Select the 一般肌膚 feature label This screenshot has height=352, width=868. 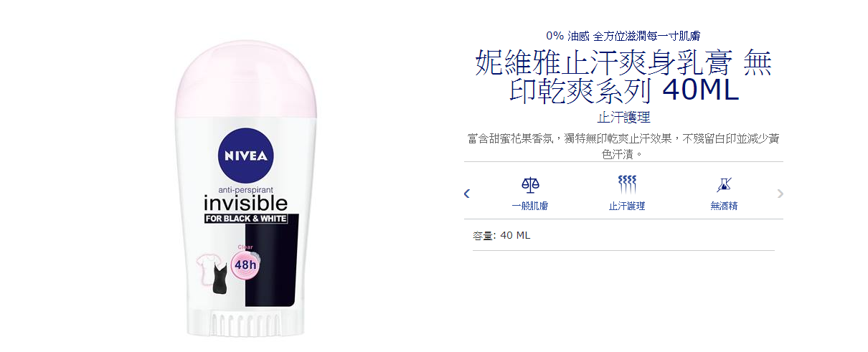[x=530, y=206]
